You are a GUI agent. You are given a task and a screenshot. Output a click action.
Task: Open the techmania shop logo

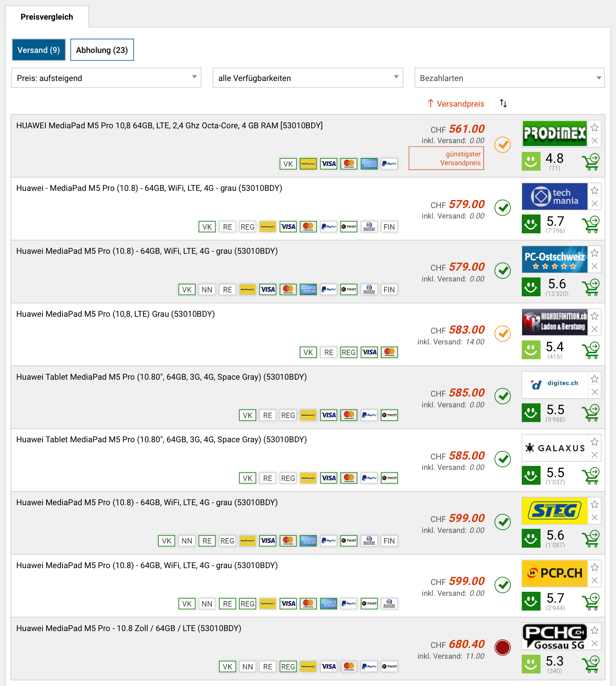point(555,196)
